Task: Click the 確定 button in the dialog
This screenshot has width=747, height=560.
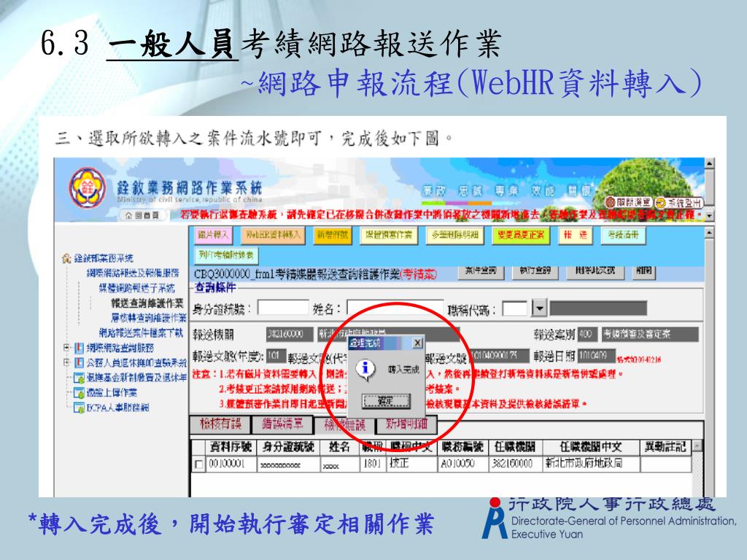Action: (386, 402)
